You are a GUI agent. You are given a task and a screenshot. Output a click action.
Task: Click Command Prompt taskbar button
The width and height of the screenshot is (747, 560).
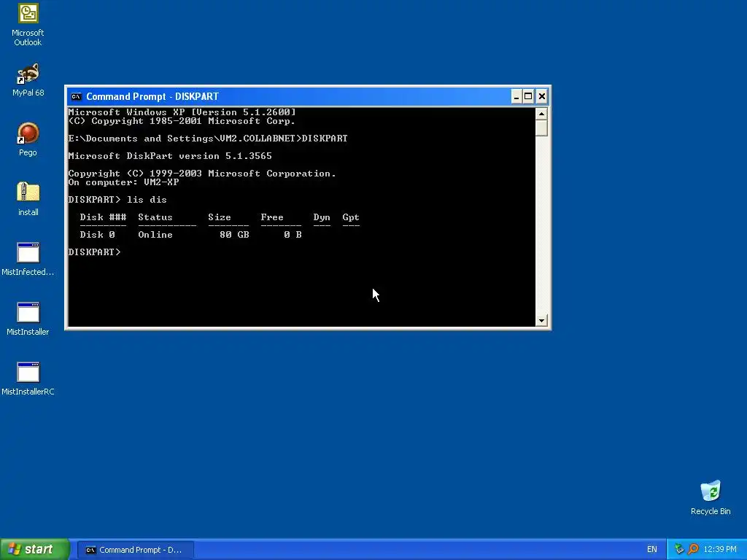135,550
